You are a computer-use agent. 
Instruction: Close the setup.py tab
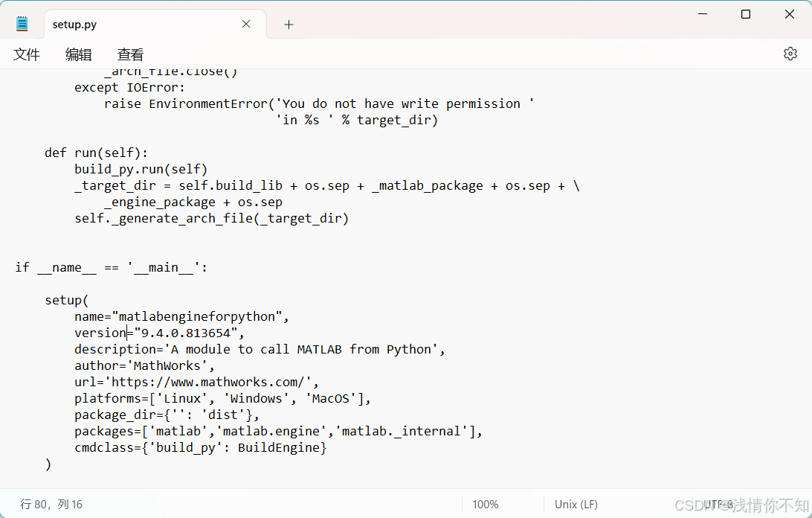coord(246,23)
